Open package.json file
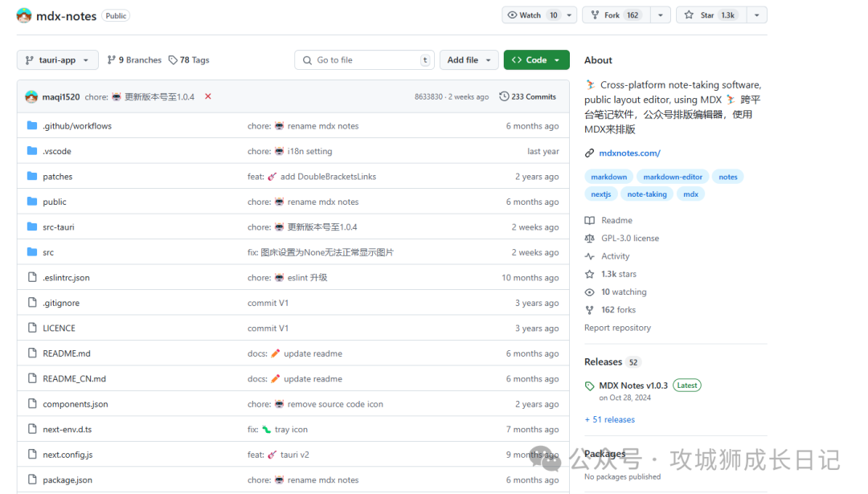The image size is (868, 494). point(68,480)
